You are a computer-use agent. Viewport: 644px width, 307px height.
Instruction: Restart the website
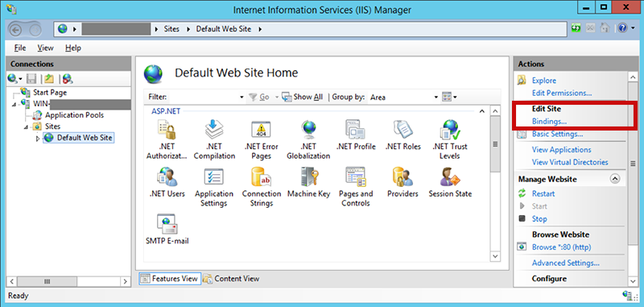543,193
